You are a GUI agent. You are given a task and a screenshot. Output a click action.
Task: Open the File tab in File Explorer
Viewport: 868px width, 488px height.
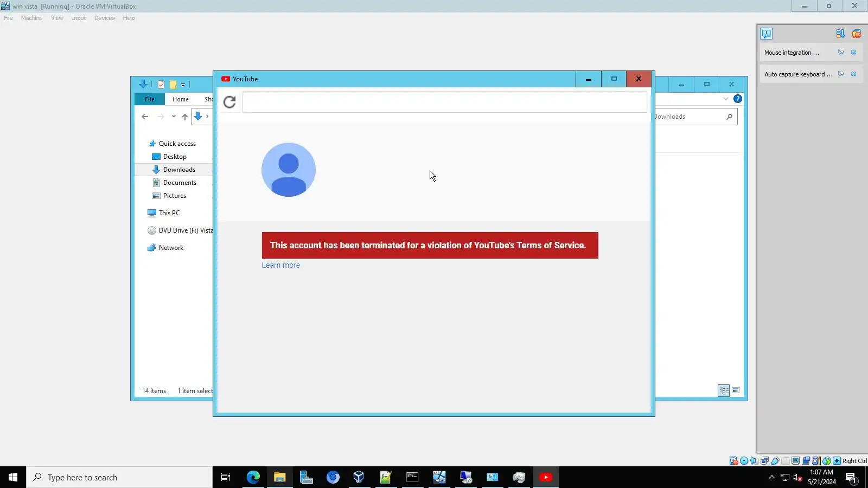(150, 99)
